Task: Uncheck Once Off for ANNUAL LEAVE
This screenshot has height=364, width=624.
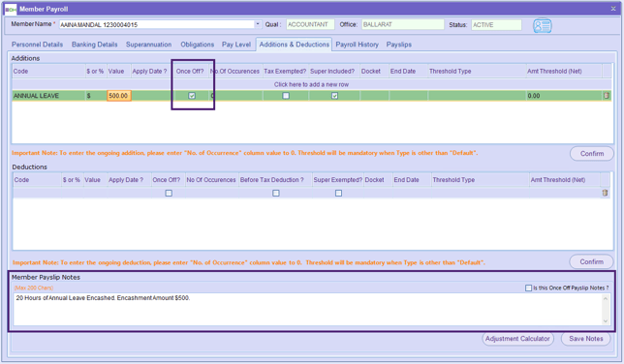Action: pyautogui.click(x=192, y=96)
